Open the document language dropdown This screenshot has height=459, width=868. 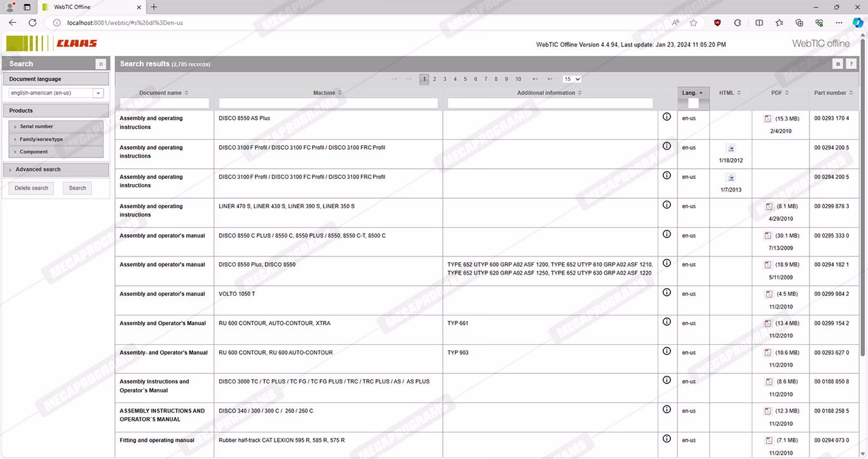tap(56, 93)
